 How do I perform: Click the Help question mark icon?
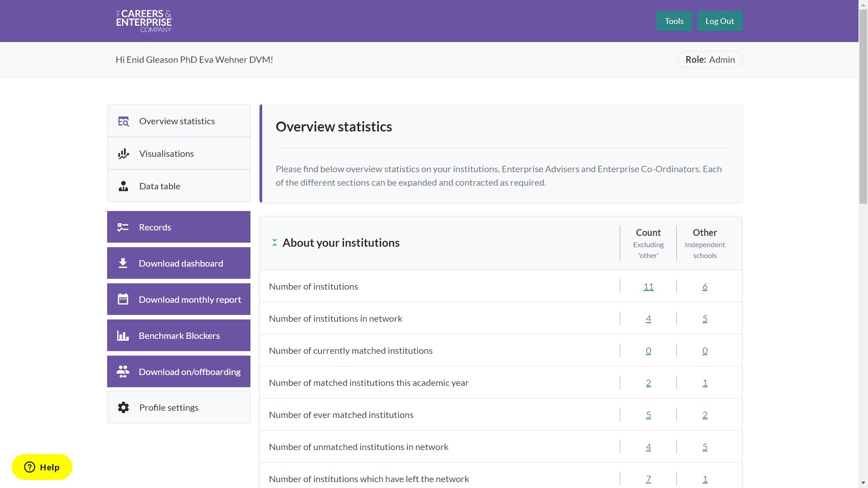coord(30,467)
